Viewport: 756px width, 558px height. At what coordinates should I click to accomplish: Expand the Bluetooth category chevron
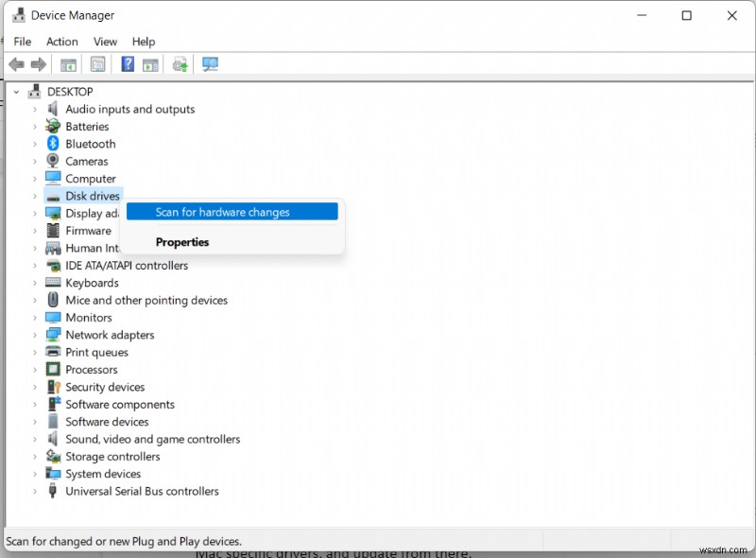click(35, 144)
